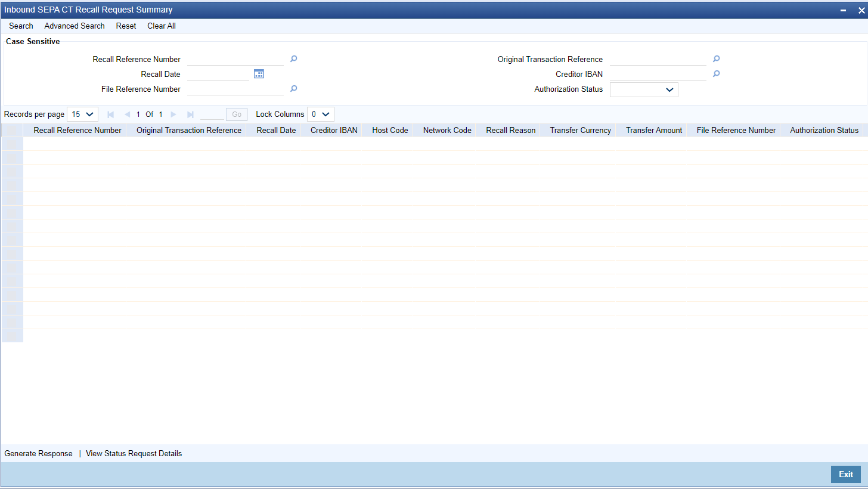Image resolution: width=868 pixels, height=489 pixels.
Task: Click the Exit button
Action: [x=846, y=475]
